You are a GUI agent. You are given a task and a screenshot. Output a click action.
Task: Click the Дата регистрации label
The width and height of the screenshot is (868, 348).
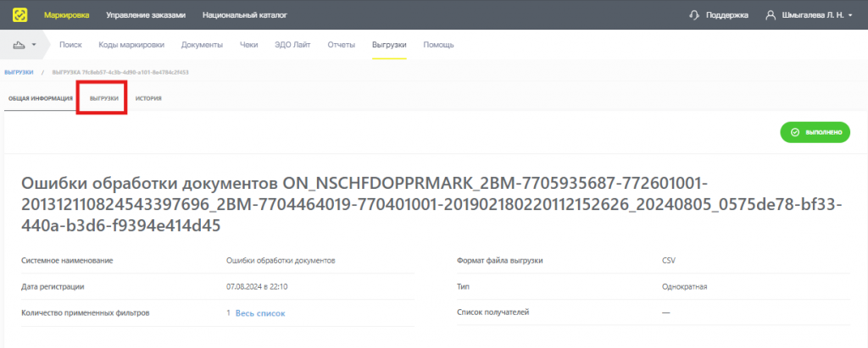click(x=53, y=286)
